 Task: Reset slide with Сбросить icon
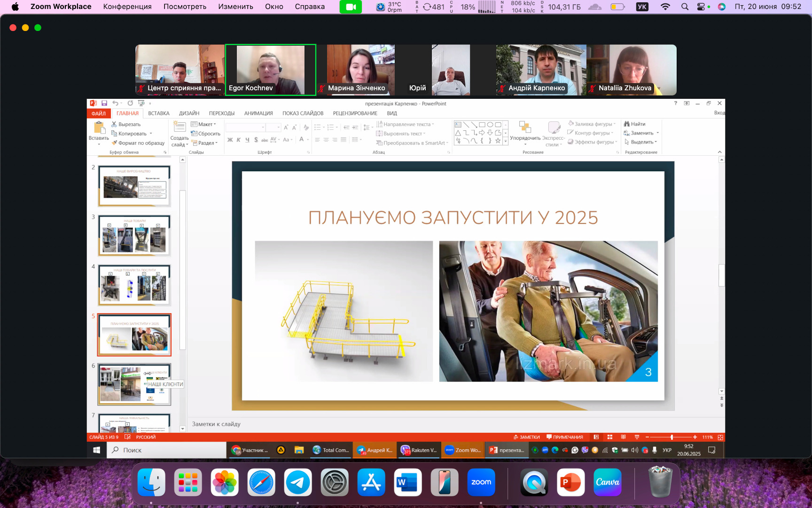[194, 134]
